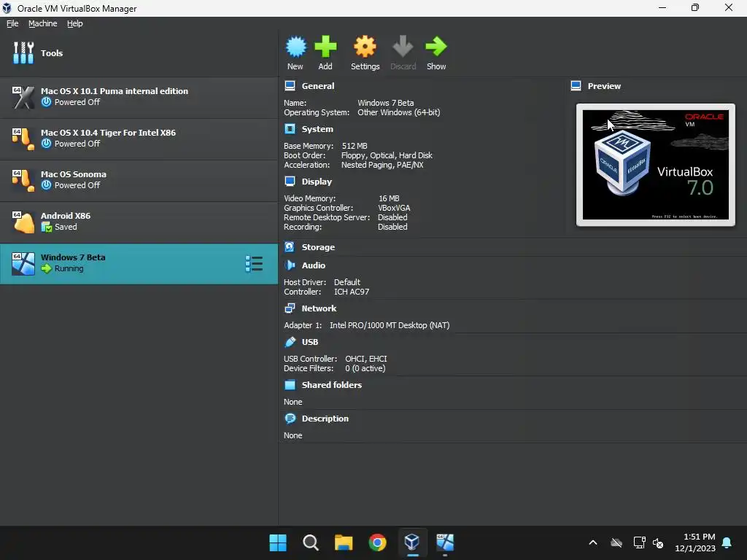Click the Windows 7 Beta OS icon
The height and width of the screenshot is (560, 747).
(23, 264)
